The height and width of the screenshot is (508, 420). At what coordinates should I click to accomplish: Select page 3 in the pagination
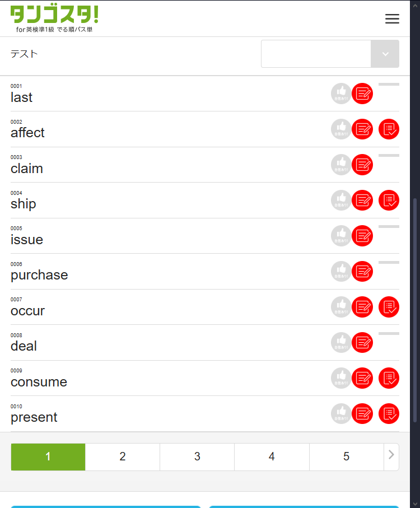click(x=197, y=457)
